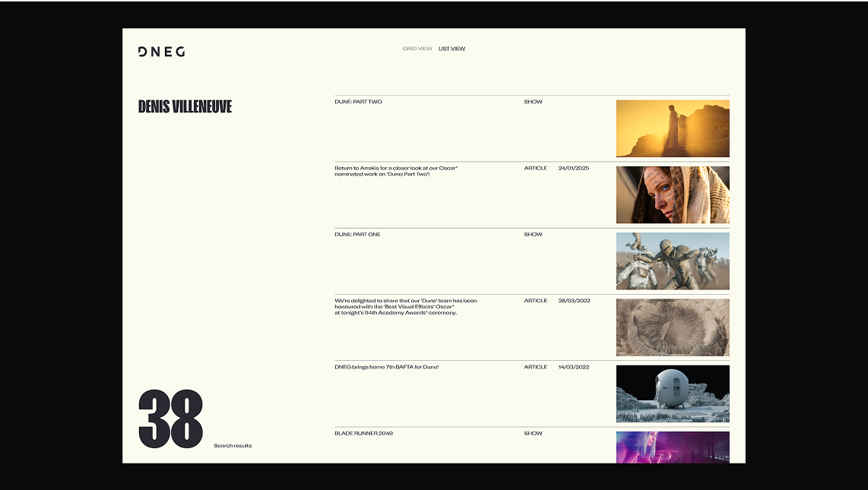Image resolution: width=868 pixels, height=490 pixels.
Task: Click SHOW label in BLADE RUNNER 2049 row
Action: (x=533, y=434)
